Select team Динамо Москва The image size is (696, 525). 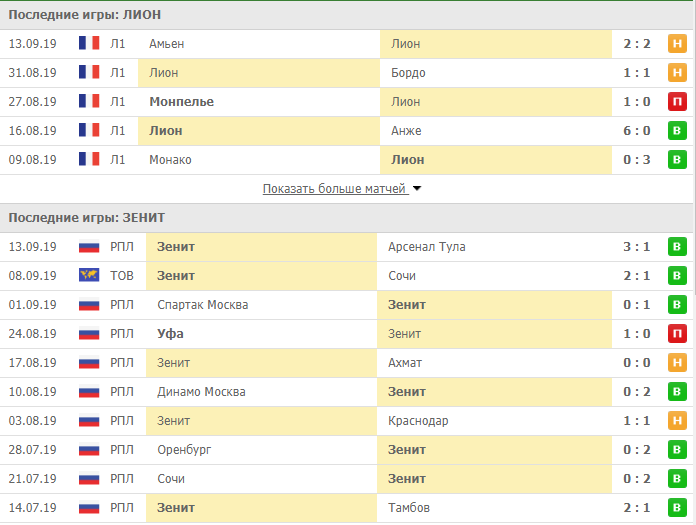tap(201, 391)
